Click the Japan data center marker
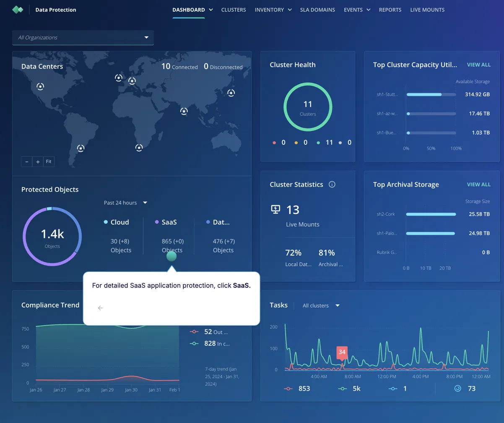Image resolution: width=504 pixels, height=423 pixels. tap(231, 93)
